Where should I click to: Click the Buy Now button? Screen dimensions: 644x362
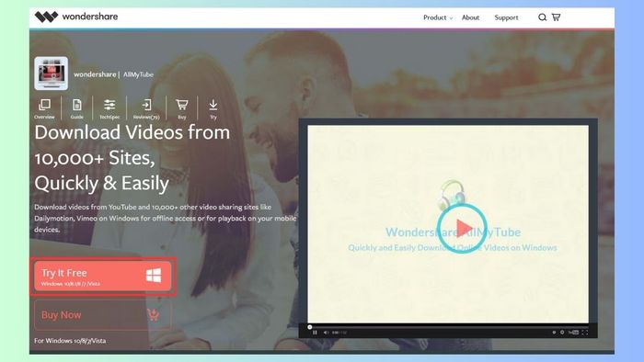click(x=103, y=315)
